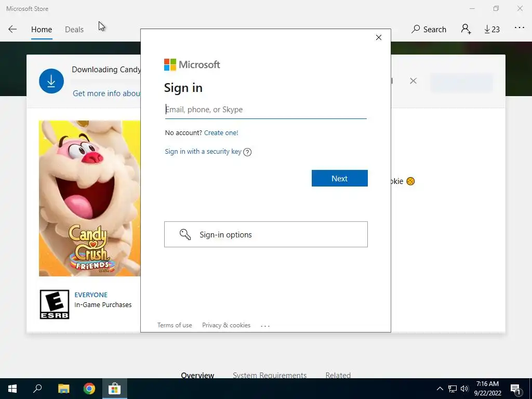Click the In-Game Purchases text
The image size is (532, 399).
pyautogui.click(x=103, y=304)
